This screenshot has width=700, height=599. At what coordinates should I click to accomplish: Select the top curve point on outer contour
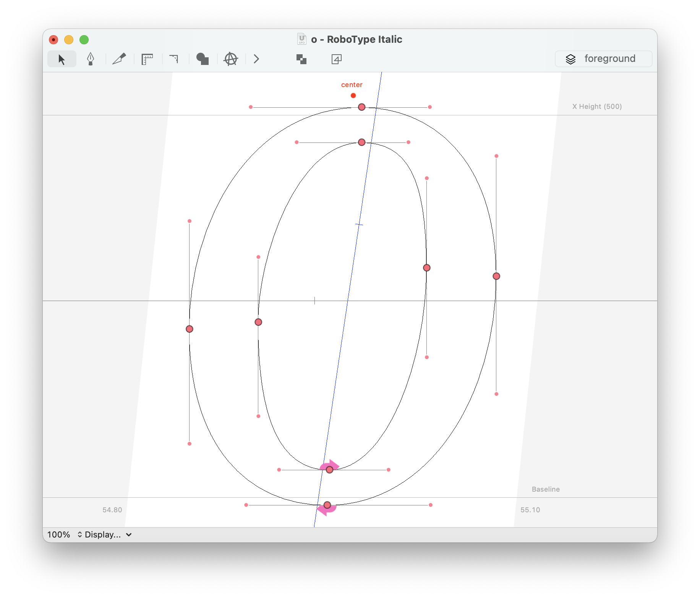tap(361, 107)
